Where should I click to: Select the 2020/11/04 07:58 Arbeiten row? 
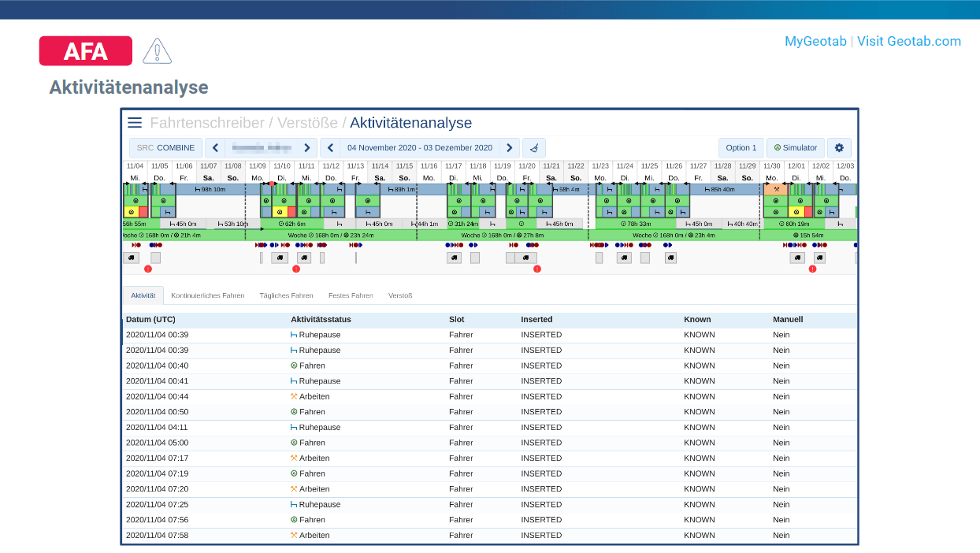pos(490,535)
